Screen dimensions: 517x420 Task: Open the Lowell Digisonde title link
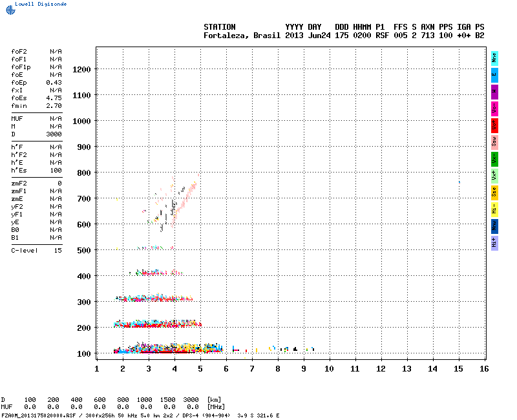tap(41, 4)
